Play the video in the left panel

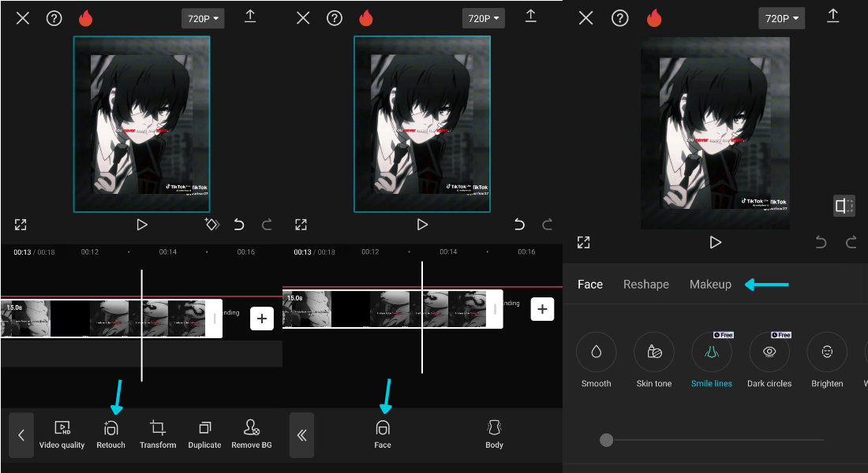[x=142, y=225]
